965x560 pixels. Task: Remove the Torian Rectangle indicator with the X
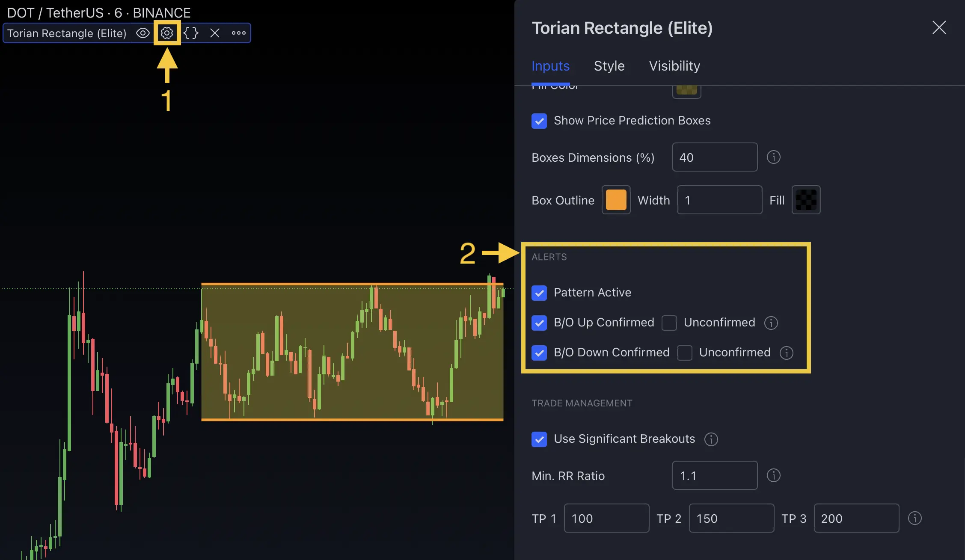214,33
